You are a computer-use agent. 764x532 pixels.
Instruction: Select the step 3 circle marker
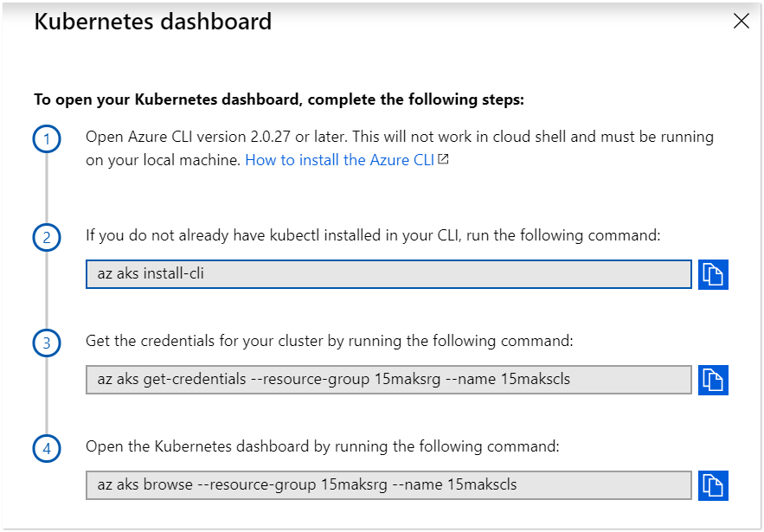pyautogui.click(x=47, y=343)
